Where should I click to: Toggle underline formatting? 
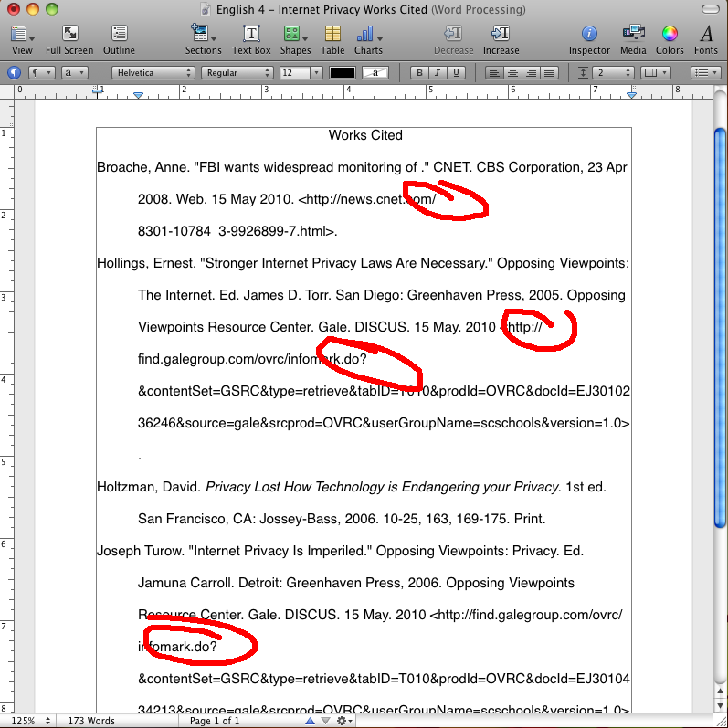pyautogui.click(x=456, y=73)
